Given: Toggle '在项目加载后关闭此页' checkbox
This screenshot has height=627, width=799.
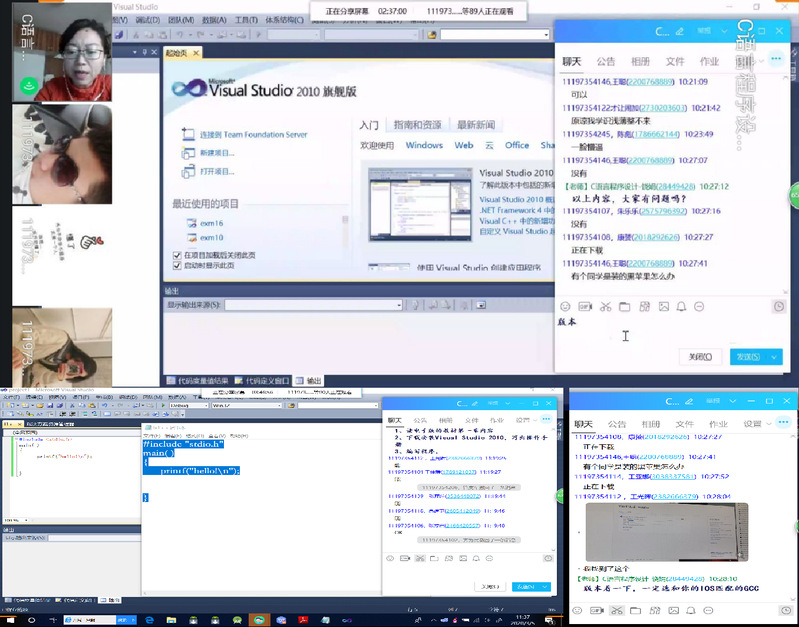Looking at the screenshot, I should pos(177,255).
